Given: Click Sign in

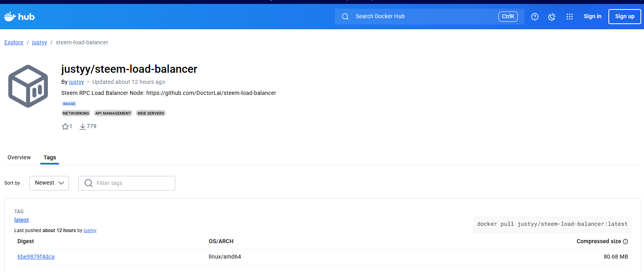Looking at the screenshot, I should click(x=593, y=17).
